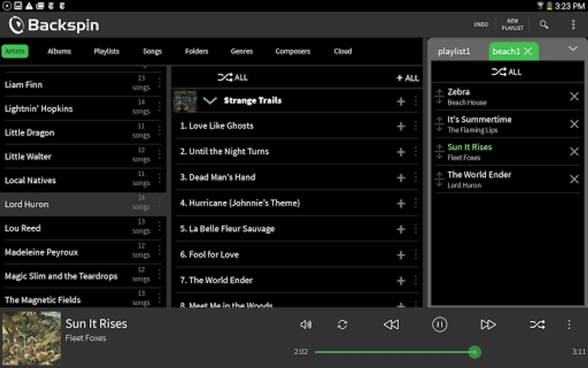588x368 pixels.
Task: Open options dots for Dead Man's Hand
Action: click(416, 178)
